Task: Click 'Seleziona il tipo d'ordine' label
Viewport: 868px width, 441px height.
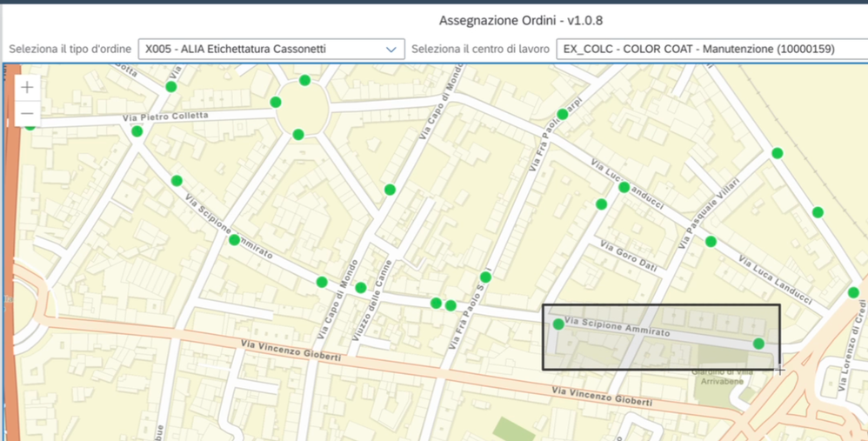Action: point(70,49)
